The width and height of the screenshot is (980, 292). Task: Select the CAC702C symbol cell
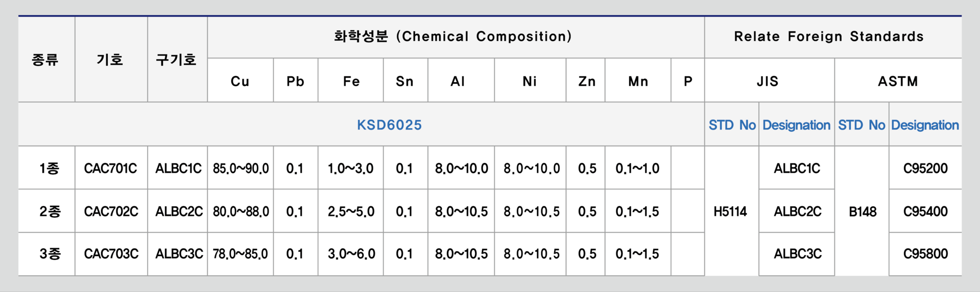(x=111, y=211)
